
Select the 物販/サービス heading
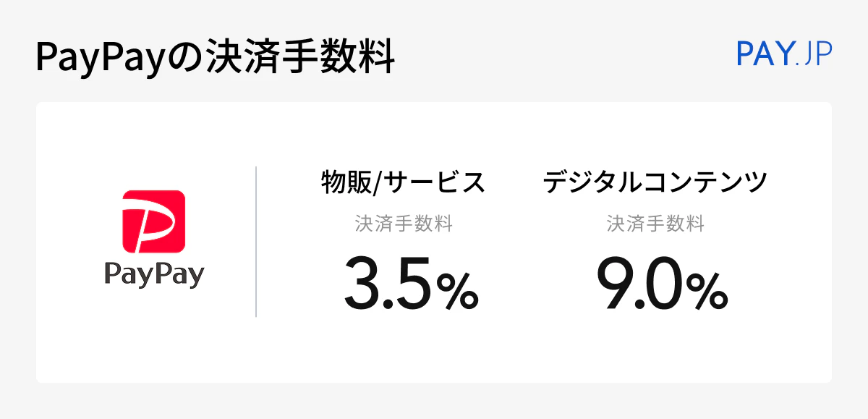coord(404,184)
